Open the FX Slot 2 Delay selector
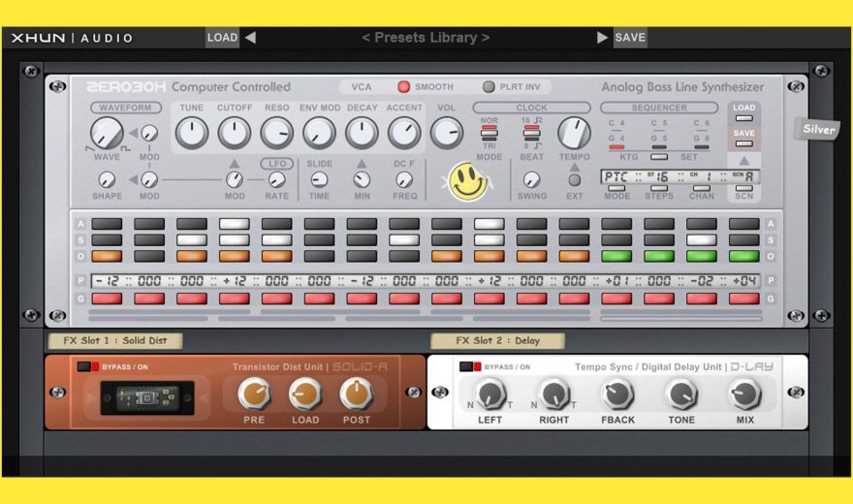Viewport: 853px width, 504px height. point(497,341)
